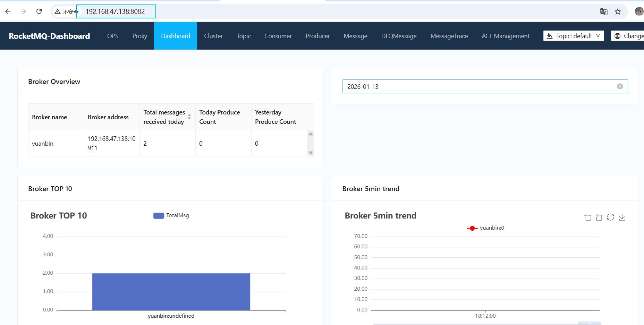Select the Dashboard tab
This screenshot has height=325, width=644.
point(176,36)
